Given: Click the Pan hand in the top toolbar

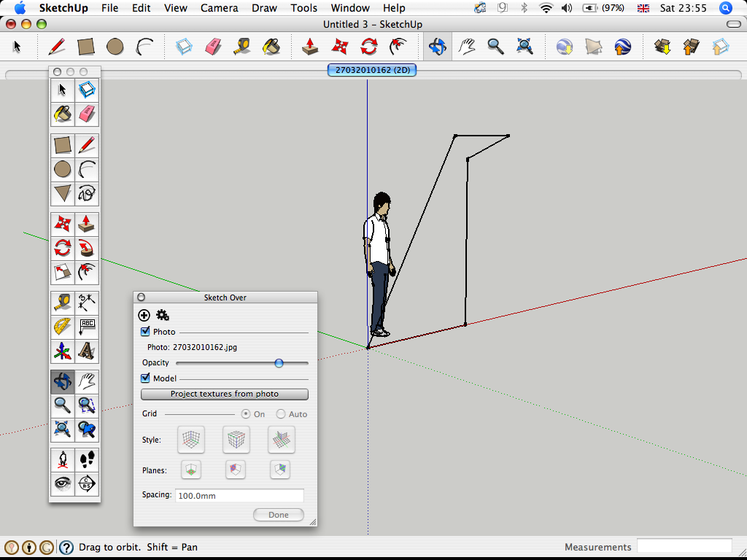Looking at the screenshot, I should (x=467, y=47).
